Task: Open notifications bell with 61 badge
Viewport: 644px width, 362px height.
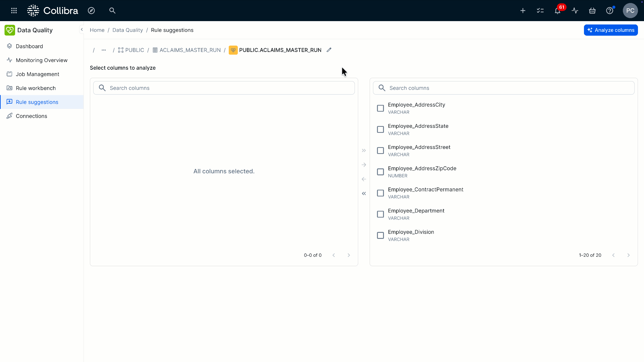Action: tap(557, 11)
